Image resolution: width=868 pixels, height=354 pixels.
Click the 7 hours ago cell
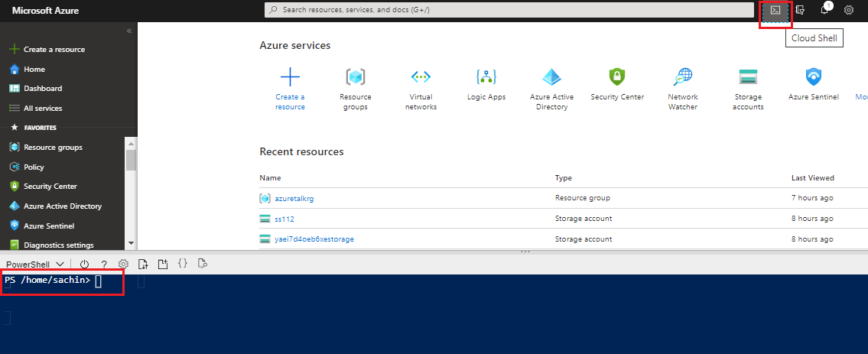[x=812, y=198]
